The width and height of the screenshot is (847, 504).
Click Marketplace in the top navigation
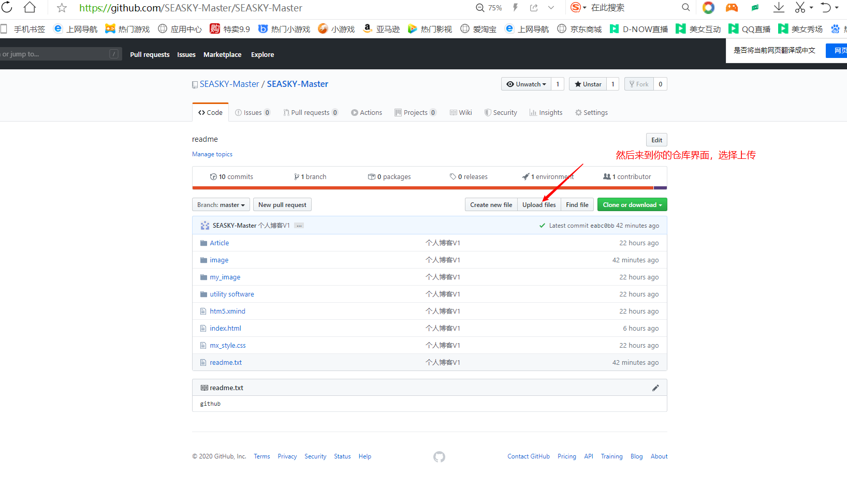222,54
